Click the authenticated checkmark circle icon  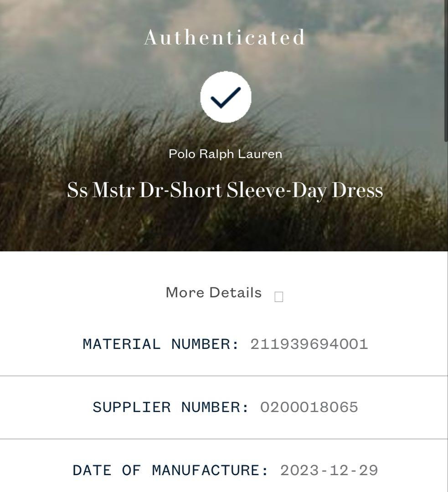tap(226, 97)
